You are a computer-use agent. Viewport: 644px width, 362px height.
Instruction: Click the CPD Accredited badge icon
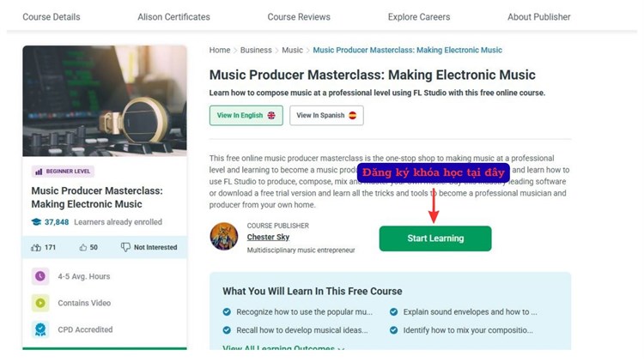click(39, 329)
